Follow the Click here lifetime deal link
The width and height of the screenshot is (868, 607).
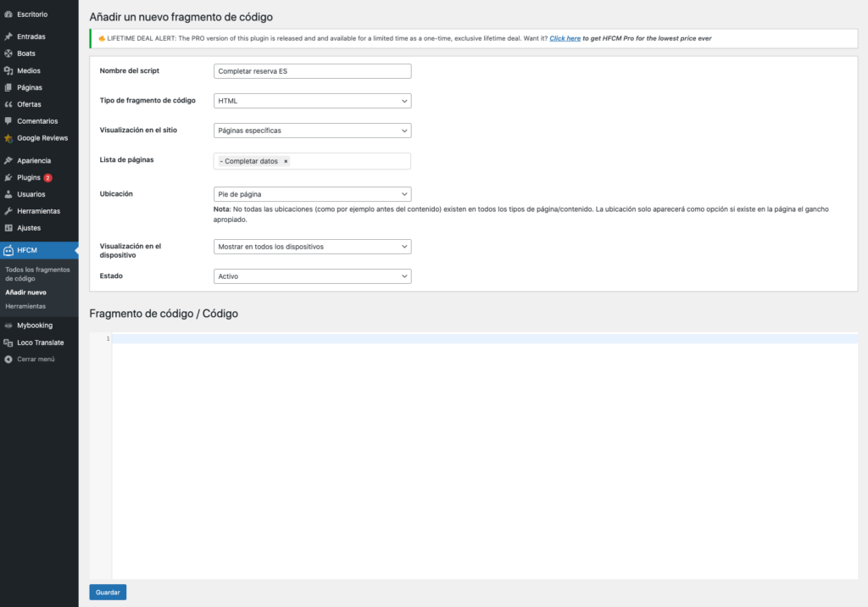coord(565,38)
